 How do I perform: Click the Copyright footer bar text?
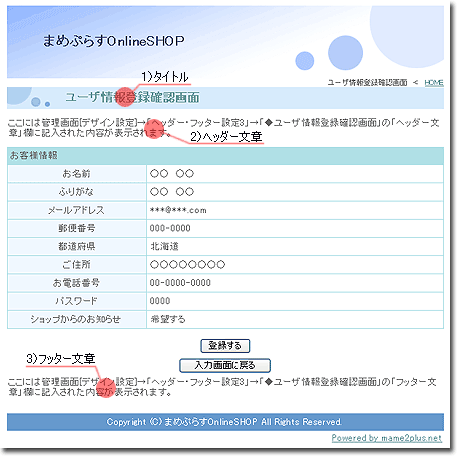coord(224,422)
